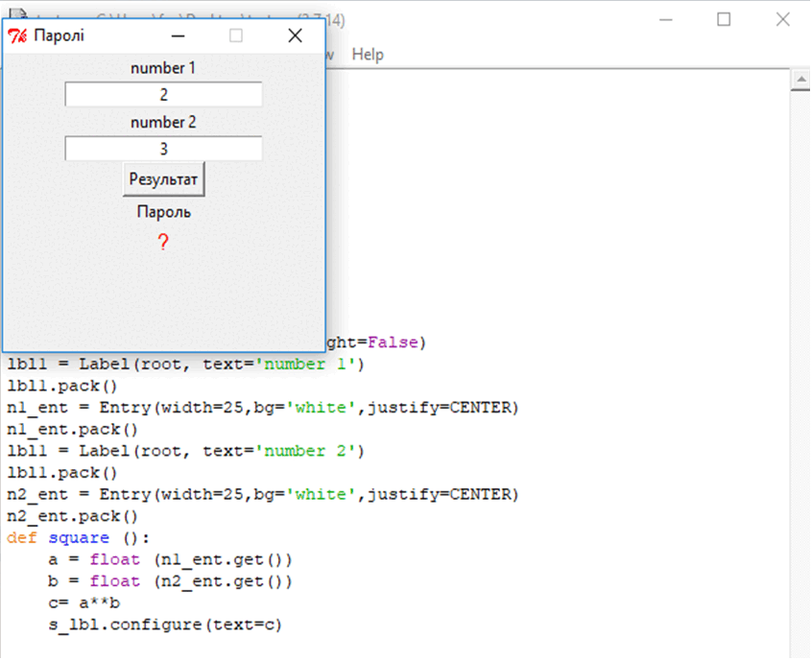812x660 pixels.
Task: Click the 'number 2' label in dialog
Action: pos(163,122)
